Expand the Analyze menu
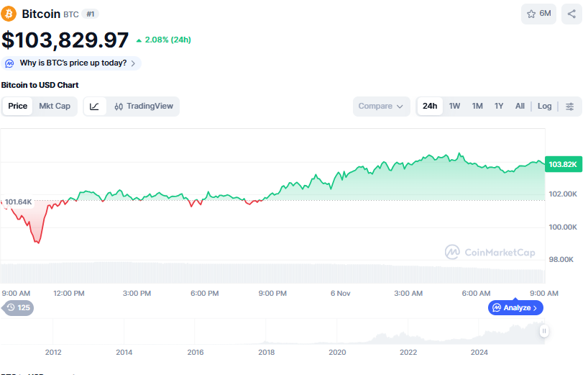 515,308
